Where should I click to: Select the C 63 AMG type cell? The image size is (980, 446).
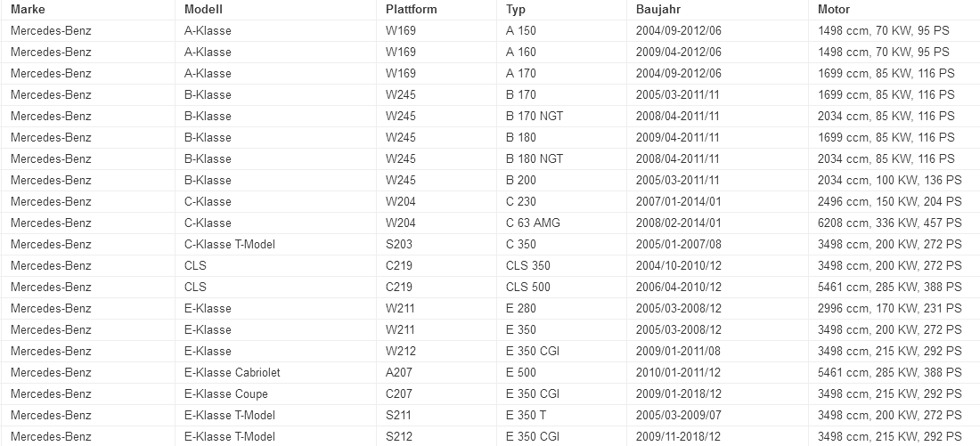[x=533, y=223]
